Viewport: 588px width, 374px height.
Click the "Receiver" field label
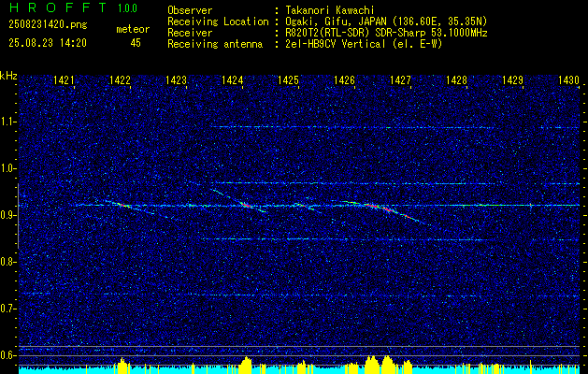190,33
